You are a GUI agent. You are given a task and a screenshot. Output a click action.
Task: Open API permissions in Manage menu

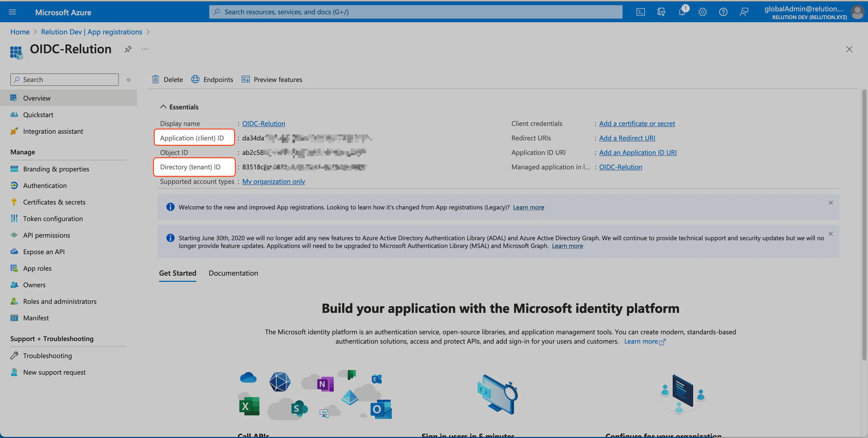click(47, 235)
